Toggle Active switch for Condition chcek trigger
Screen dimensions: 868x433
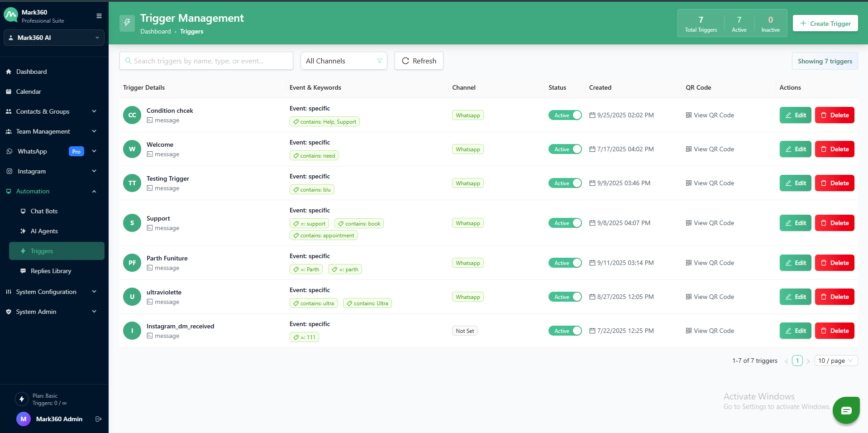pos(565,115)
